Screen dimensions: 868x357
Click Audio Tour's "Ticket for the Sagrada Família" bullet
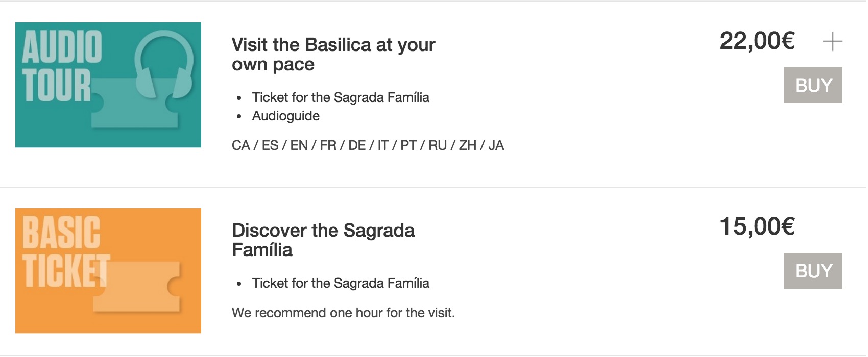point(340,97)
